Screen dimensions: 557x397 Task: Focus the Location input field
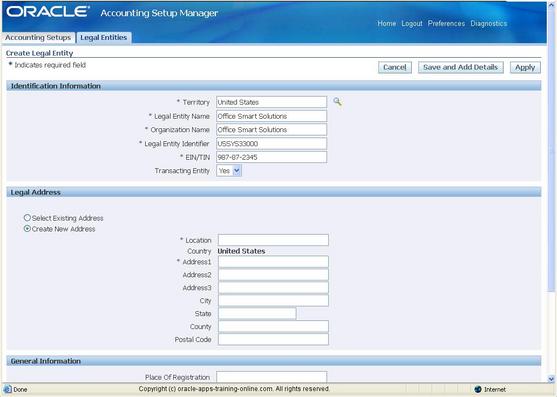tap(273, 240)
